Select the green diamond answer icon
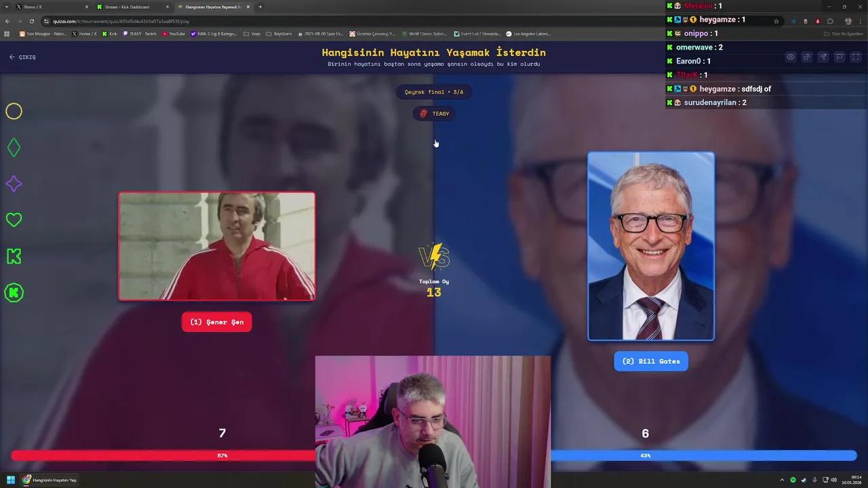 point(14,147)
